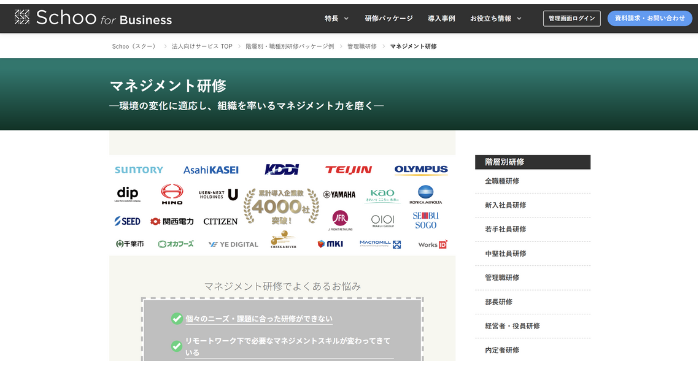Click the Suntory logo
This screenshot has height=365, width=698.
pos(139,170)
